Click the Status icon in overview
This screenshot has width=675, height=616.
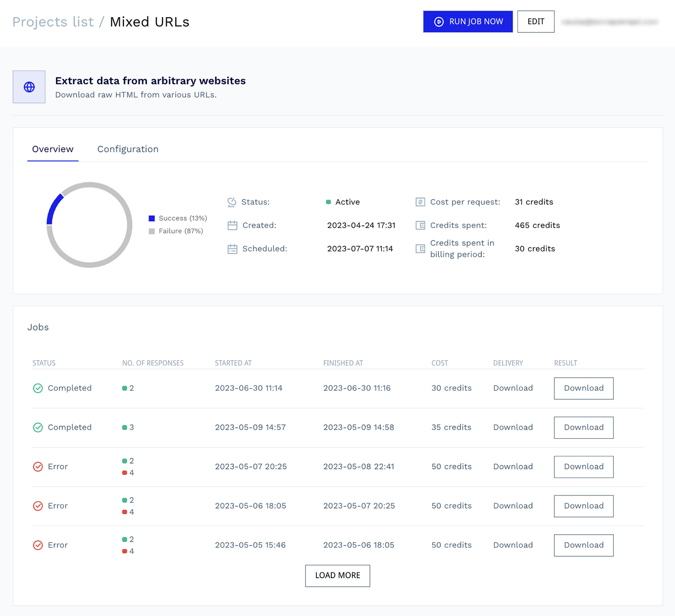pos(232,202)
